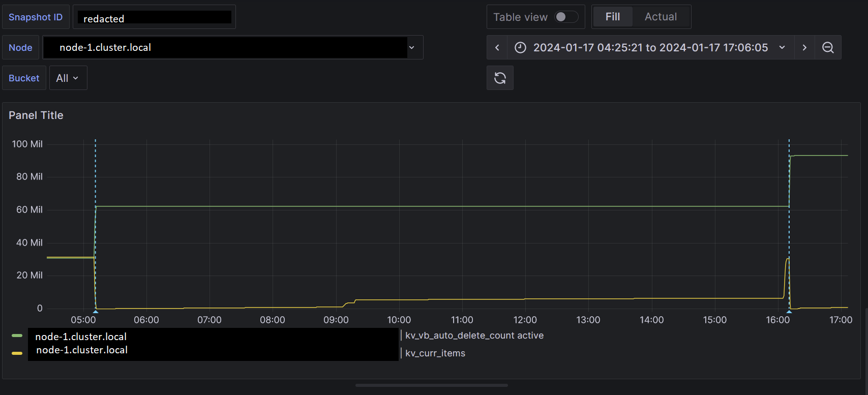
Task: Click the horizontal scrollbar at the bottom
Action: pos(432,385)
